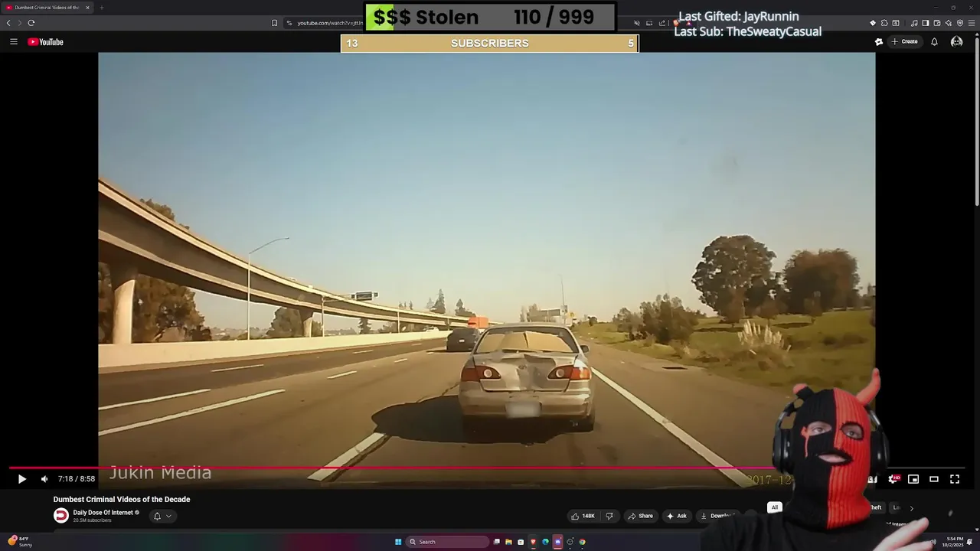The height and width of the screenshot is (551, 980).
Task: Open the browser extensions puzzle icon
Action: [x=884, y=23]
